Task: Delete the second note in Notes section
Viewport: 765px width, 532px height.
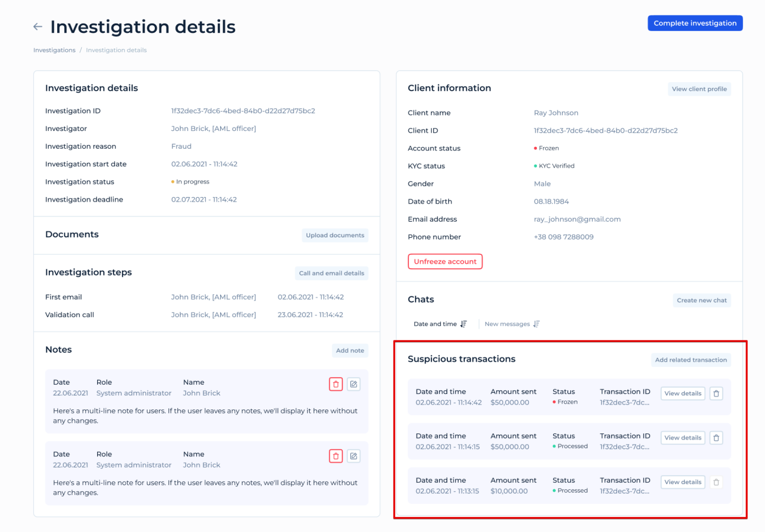Action: pos(336,455)
